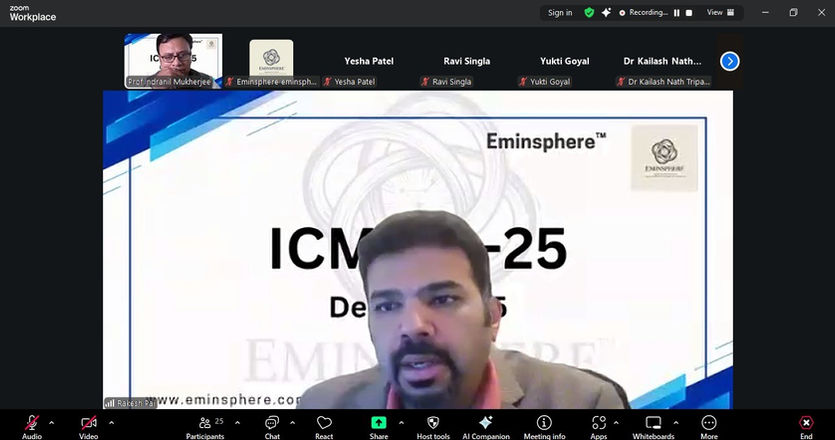
Task: Open green encryption shield info
Action: point(589,12)
